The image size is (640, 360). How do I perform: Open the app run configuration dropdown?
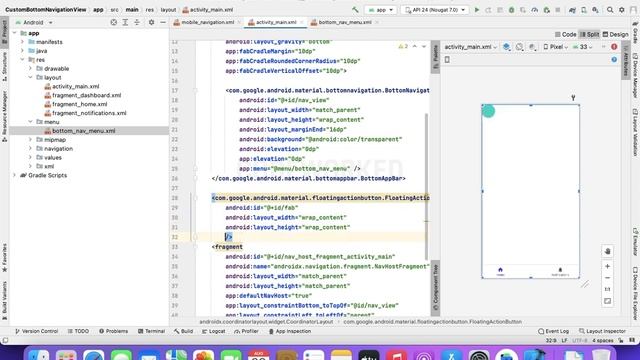380,10
